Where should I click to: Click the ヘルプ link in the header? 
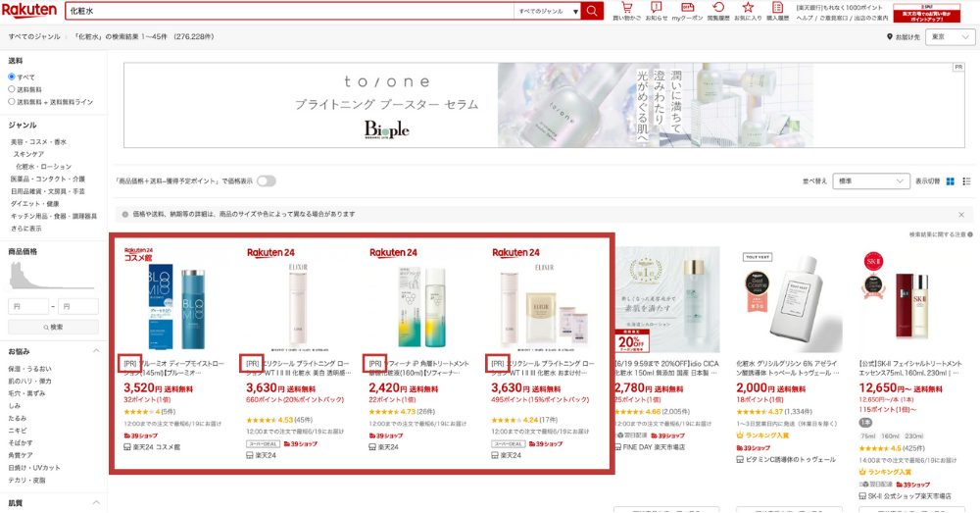pos(804,18)
